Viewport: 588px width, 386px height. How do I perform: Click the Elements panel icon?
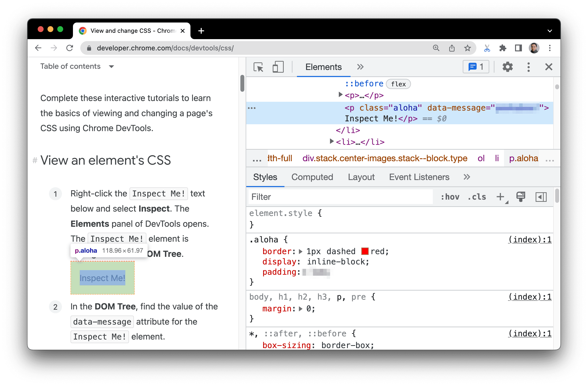[x=324, y=67]
